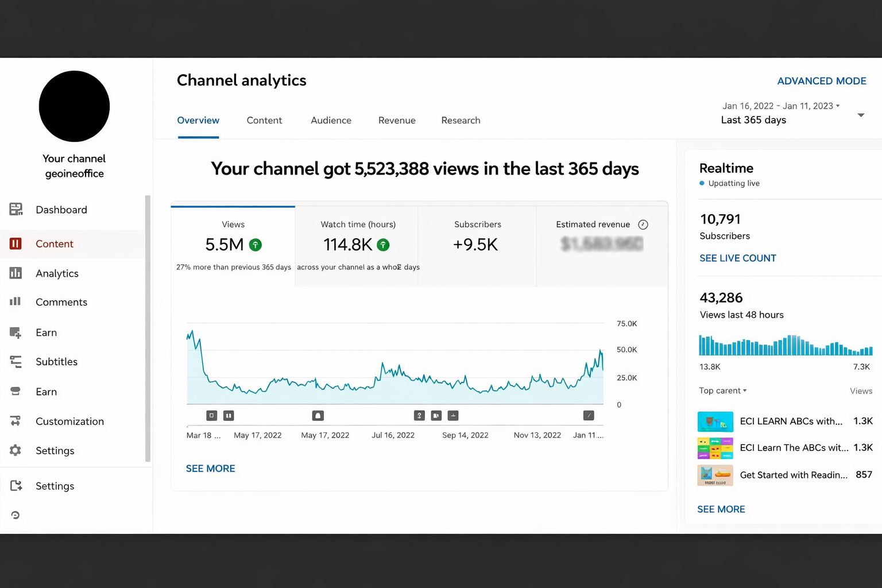Switch to the Audience tab
This screenshot has height=588, width=882.
(331, 120)
